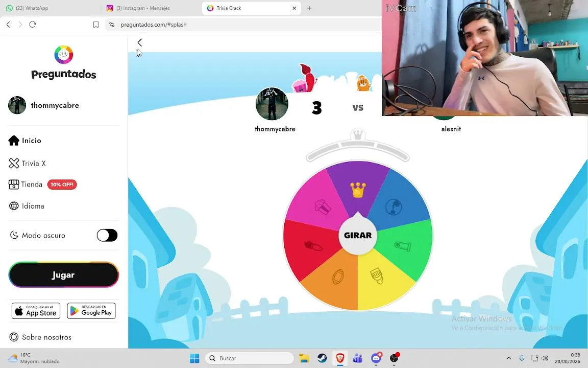Click the thommycabre player avatar in match
Screen dimensions: 588x368
tap(272, 104)
